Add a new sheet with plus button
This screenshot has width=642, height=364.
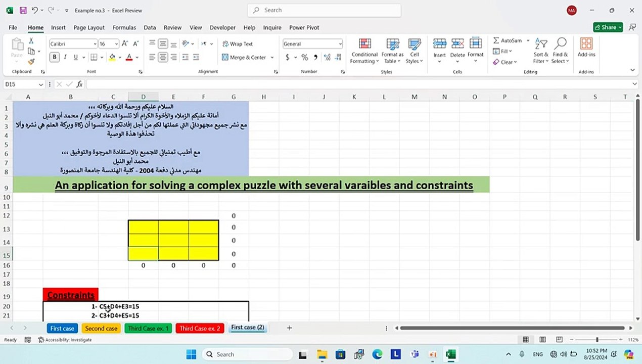289,328
